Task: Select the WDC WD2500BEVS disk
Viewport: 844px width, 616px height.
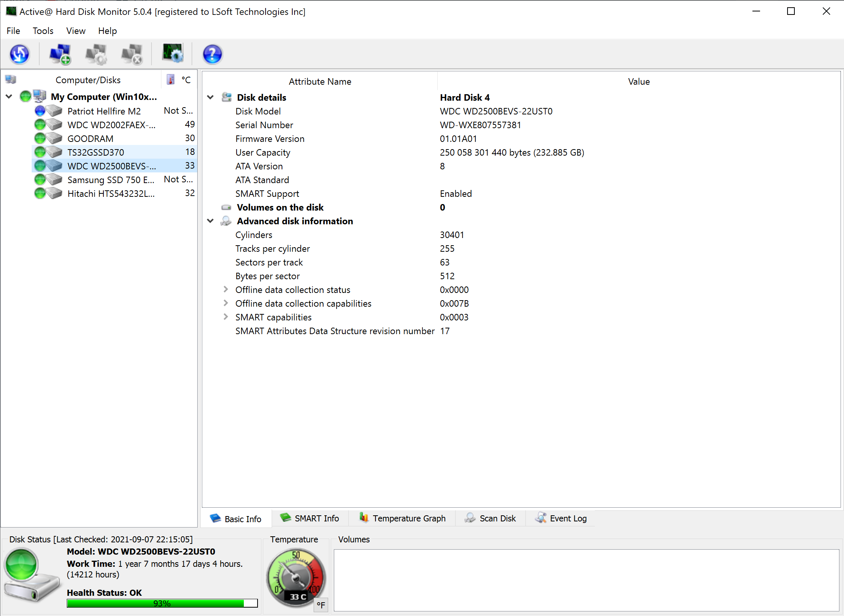Action: click(114, 166)
